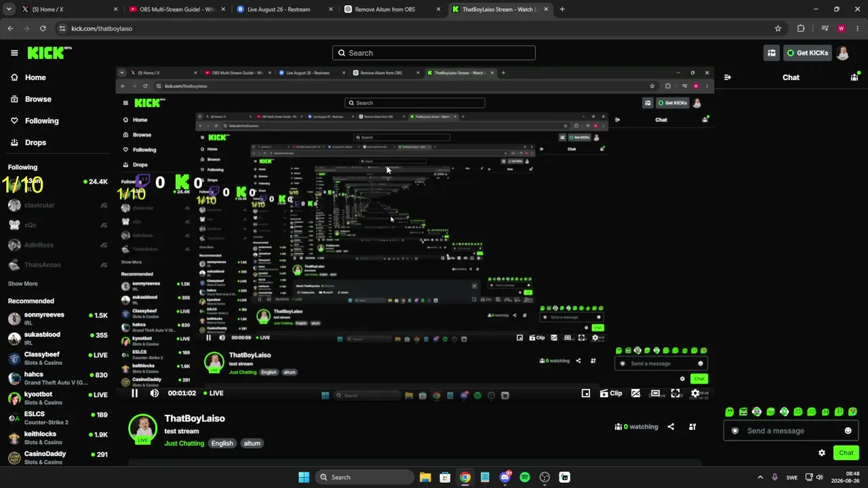Expand Following list with Show More
This screenshot has height=488, width=868.
(22, 284)
